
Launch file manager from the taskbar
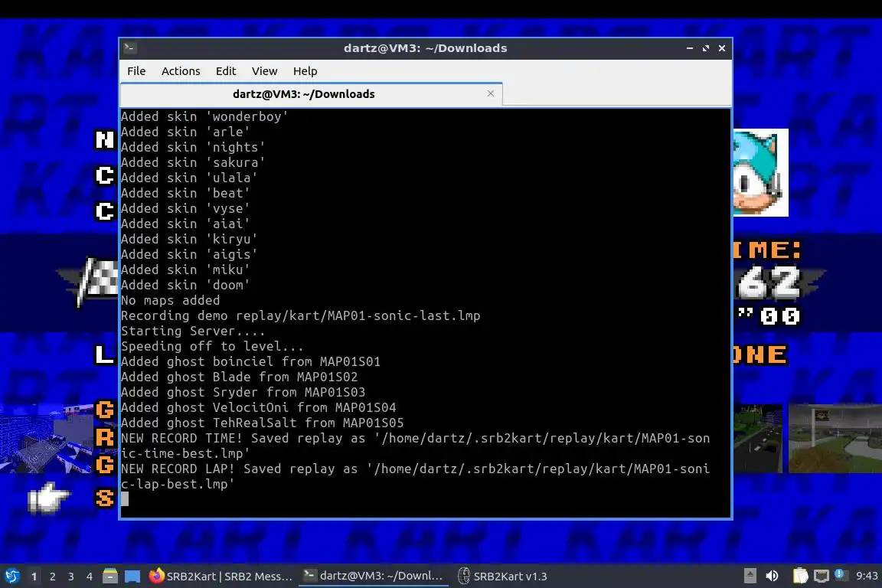point(110,577)
